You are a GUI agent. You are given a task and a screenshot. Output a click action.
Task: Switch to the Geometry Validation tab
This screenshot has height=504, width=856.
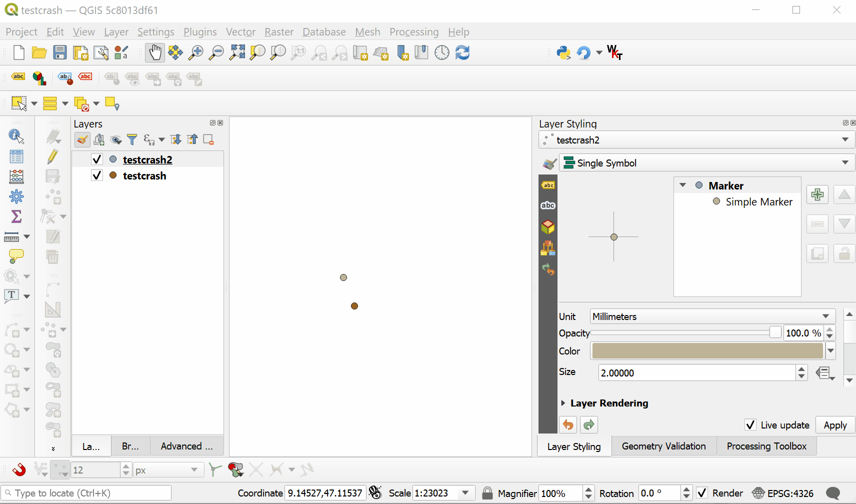pyautogui.click(x=663, y=446)
